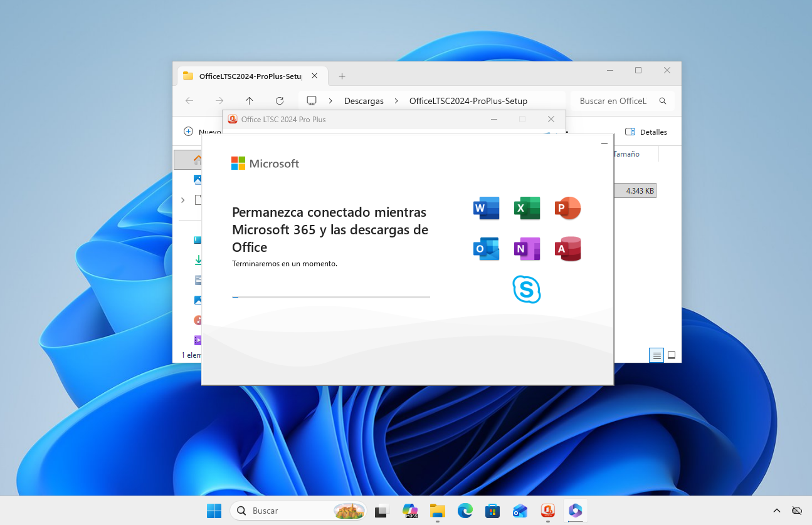Click the taskbar Buscar search box
812x525 pixels.
click(x=298, y=511)
